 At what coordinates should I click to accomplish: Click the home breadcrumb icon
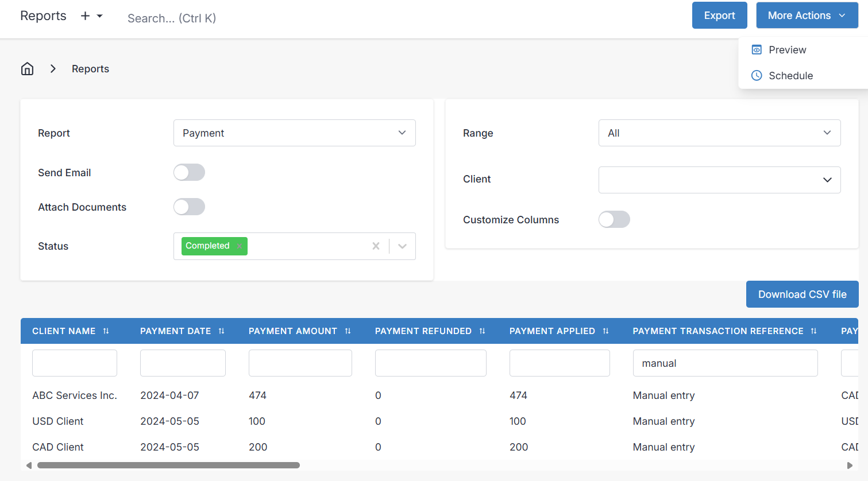27,68
